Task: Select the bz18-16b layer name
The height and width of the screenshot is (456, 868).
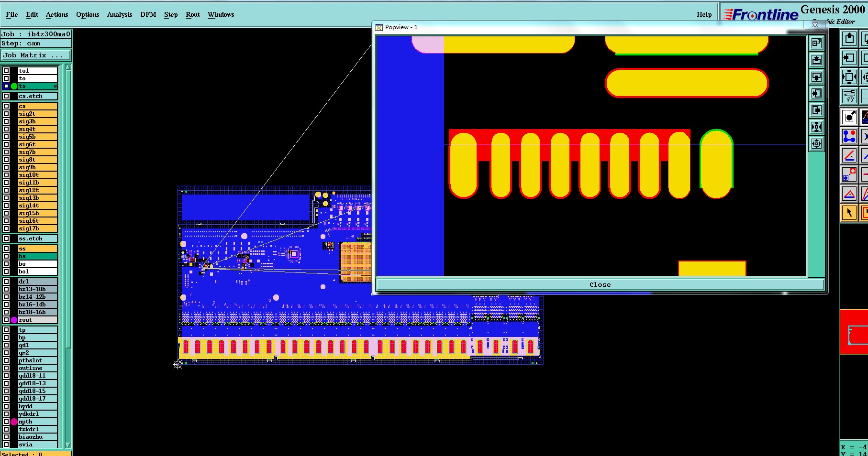Action: [x=37, y=312]
